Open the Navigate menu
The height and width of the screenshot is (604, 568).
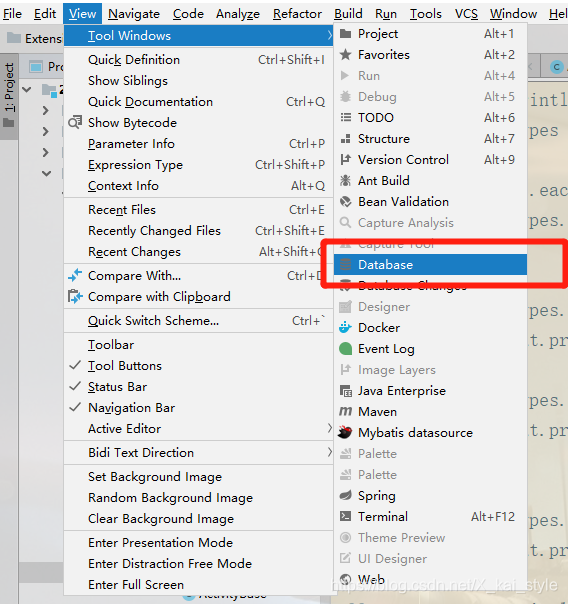coord(134,14)
